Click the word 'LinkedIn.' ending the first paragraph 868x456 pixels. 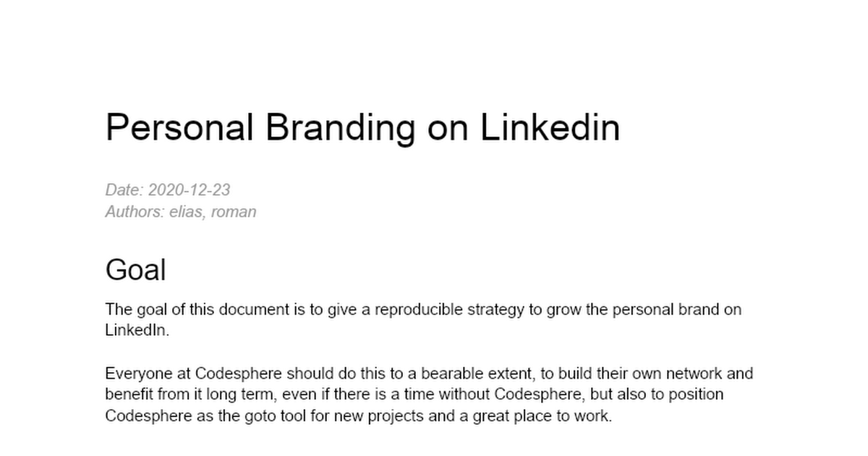(x=137, y=330)
